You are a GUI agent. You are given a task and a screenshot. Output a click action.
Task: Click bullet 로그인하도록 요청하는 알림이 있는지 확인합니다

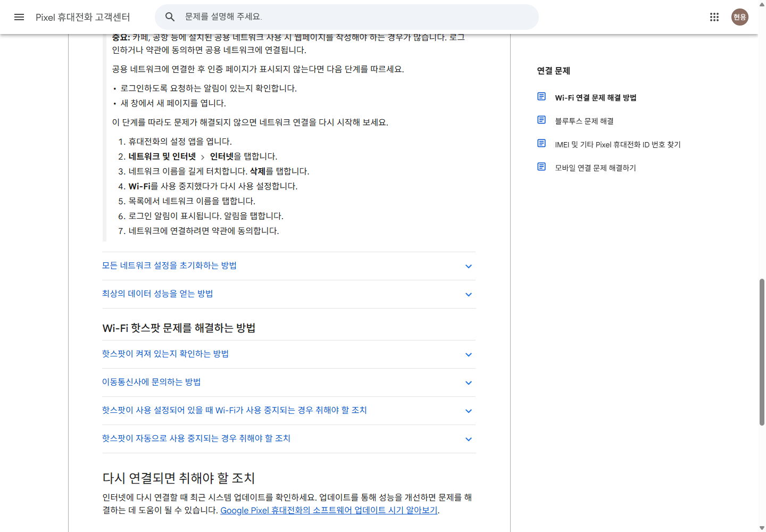click(x=209, y=88)
